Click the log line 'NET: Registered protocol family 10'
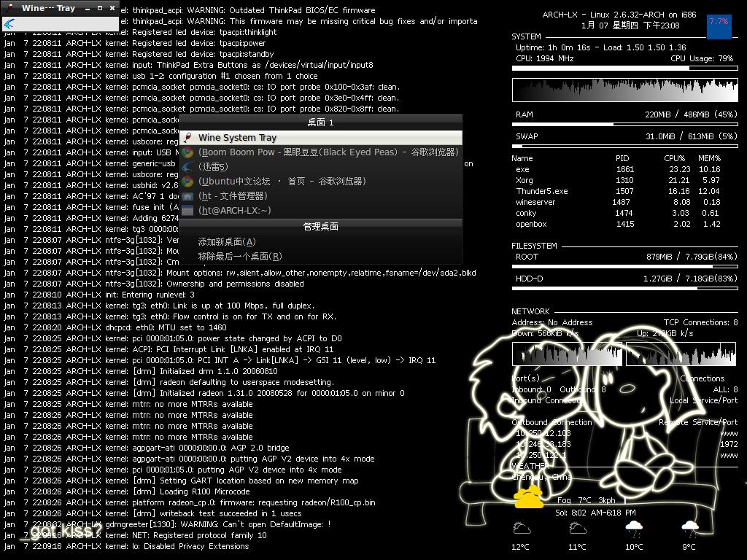The width and height of the screenshot is (747, 560). pyautogui.click(x=198, y=536)
